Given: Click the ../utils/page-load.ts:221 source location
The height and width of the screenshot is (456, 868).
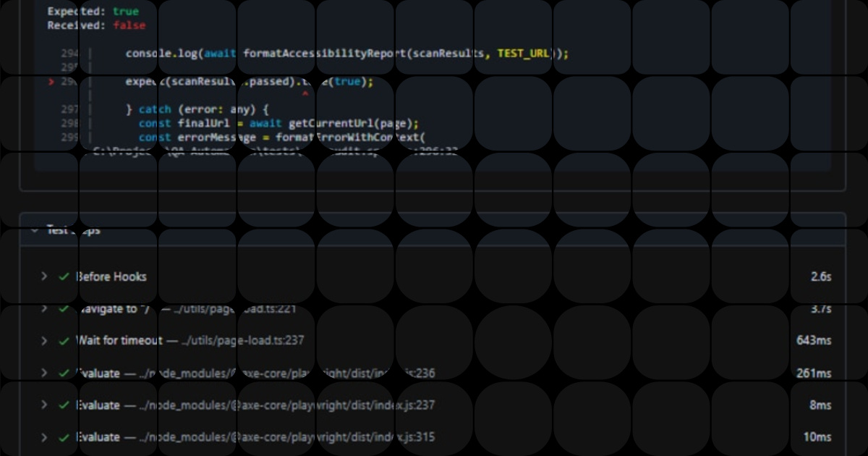Looking at the screenshot, I should [236, 309].
